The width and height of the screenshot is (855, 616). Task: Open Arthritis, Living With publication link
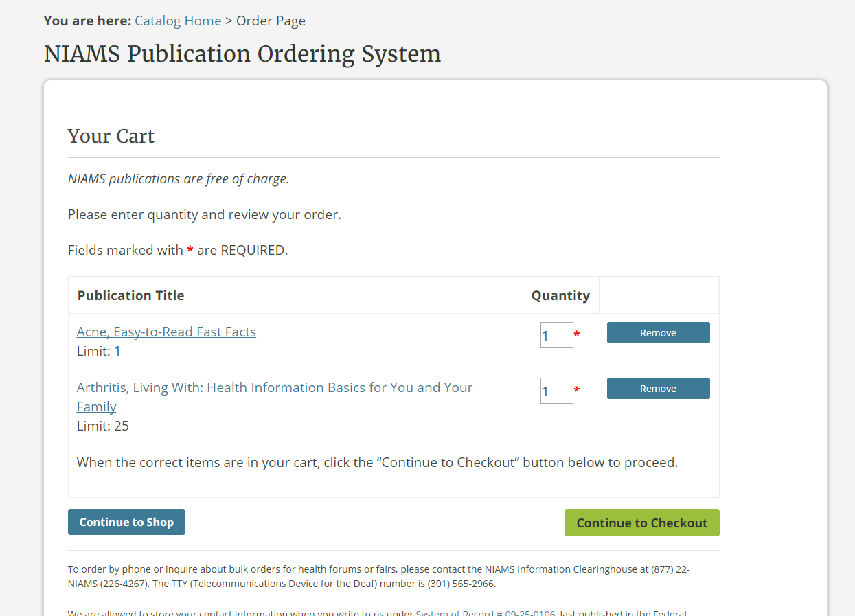[x=275, y=397]
